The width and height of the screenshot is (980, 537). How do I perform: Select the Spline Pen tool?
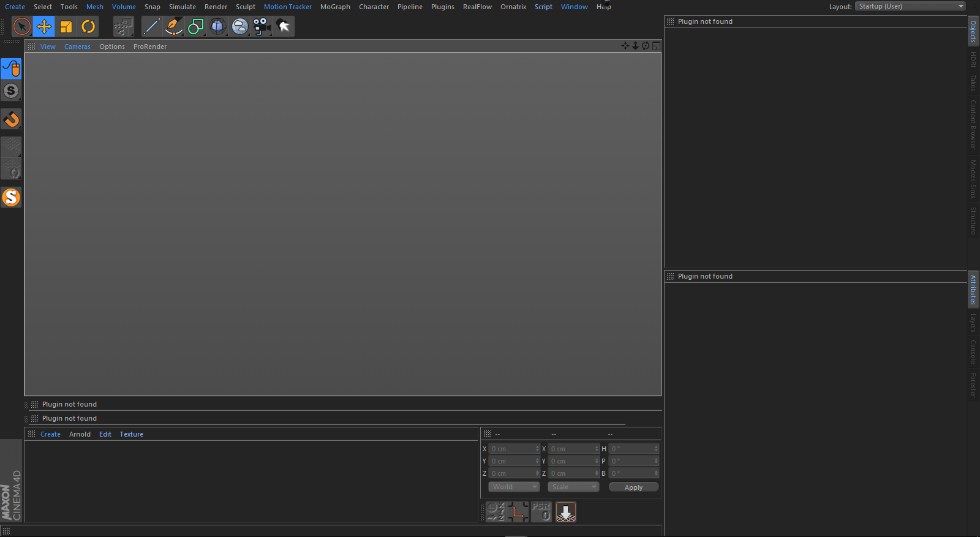click(x=173, y=26)
